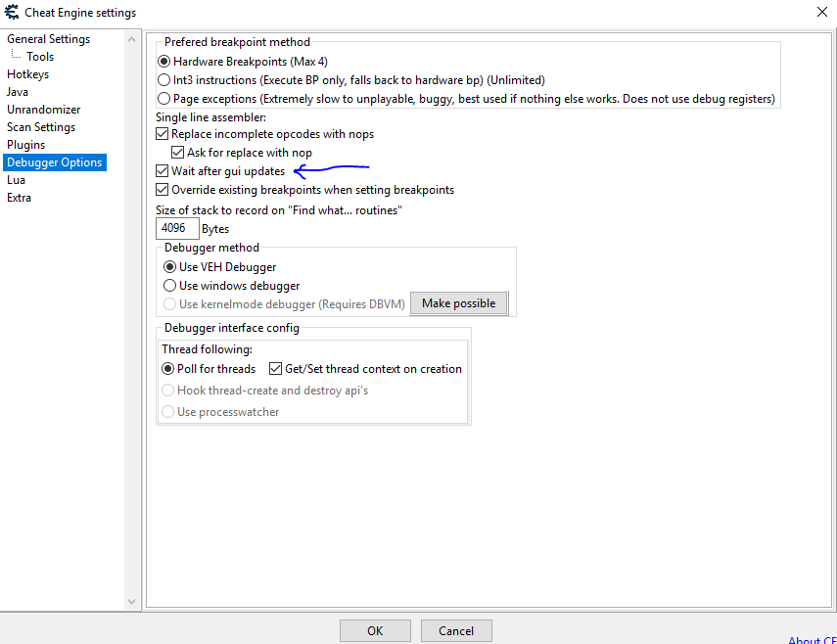837x644 pixels.
Task: Open Unrandomizer settings page
Action: pos(44,110)
